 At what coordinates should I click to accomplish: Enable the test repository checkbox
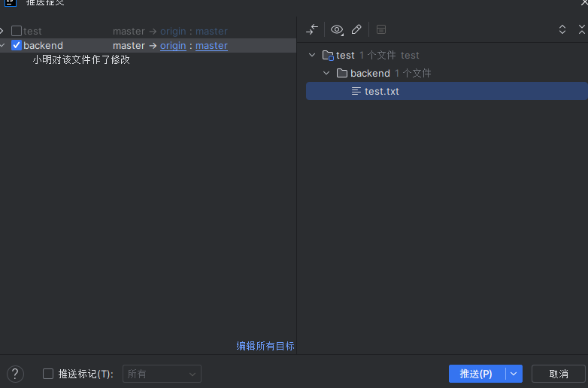pyautogui.click(x=17, y=31)
